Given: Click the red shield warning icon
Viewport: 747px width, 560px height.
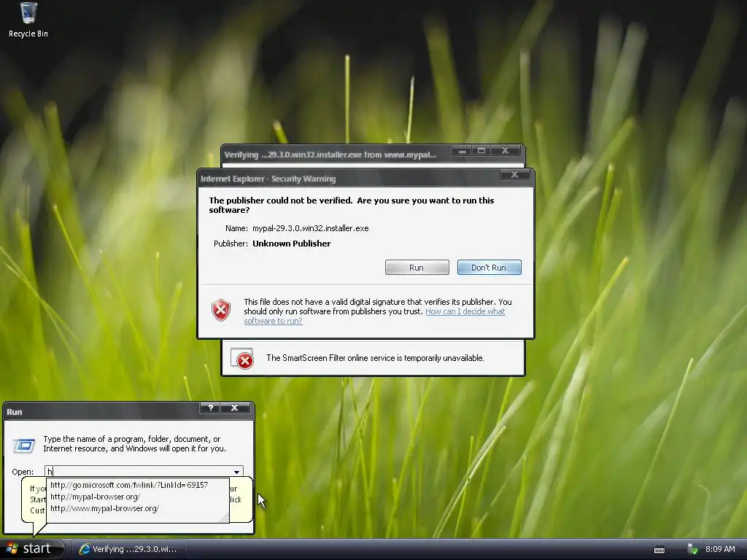Looking at the screenshot, I should (221, 310).
